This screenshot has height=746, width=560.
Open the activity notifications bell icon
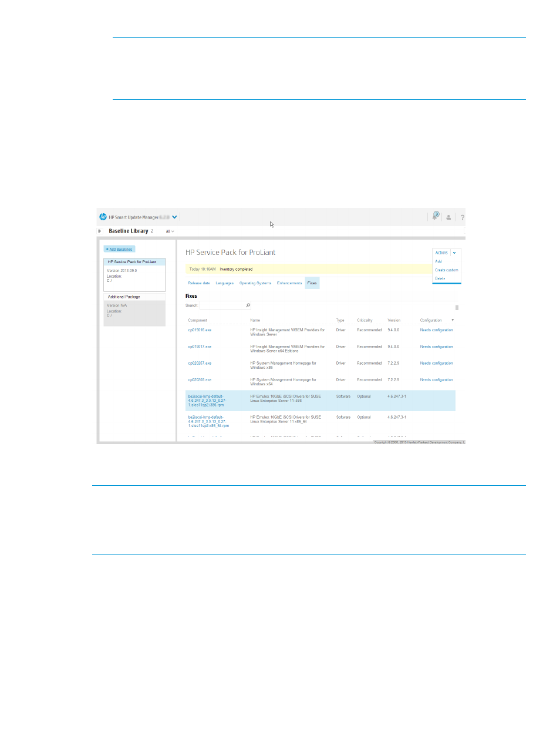tap(436, 216)
